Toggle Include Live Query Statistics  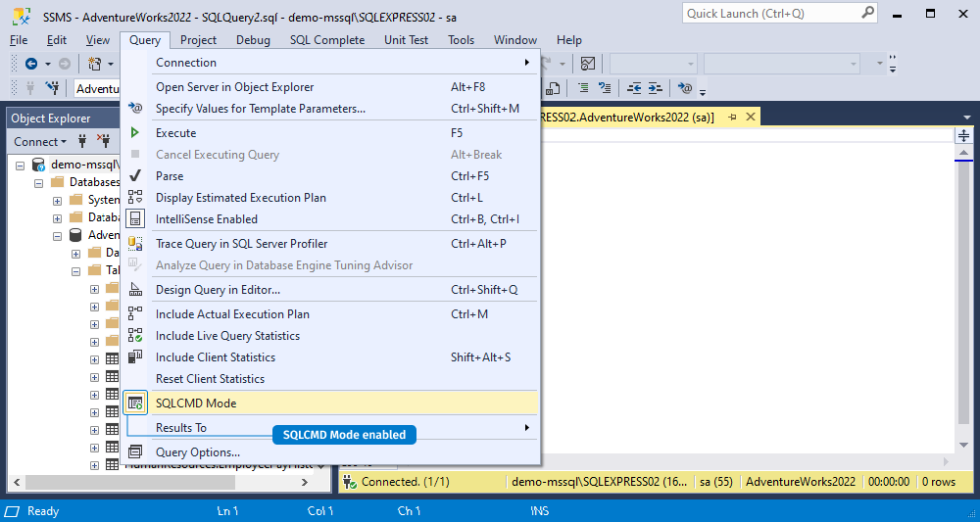pyautogui.click(x=332, y=336)
